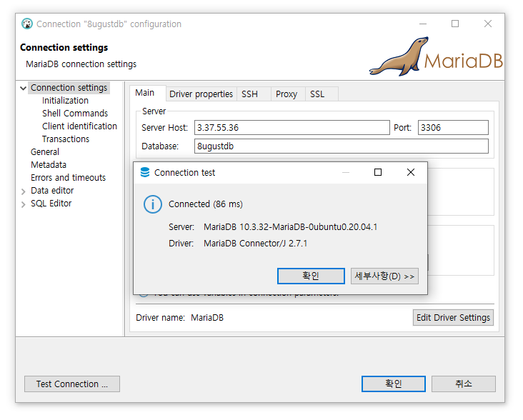Open the Transactions settings page
The image size is (523, 420).
[66, 139]
